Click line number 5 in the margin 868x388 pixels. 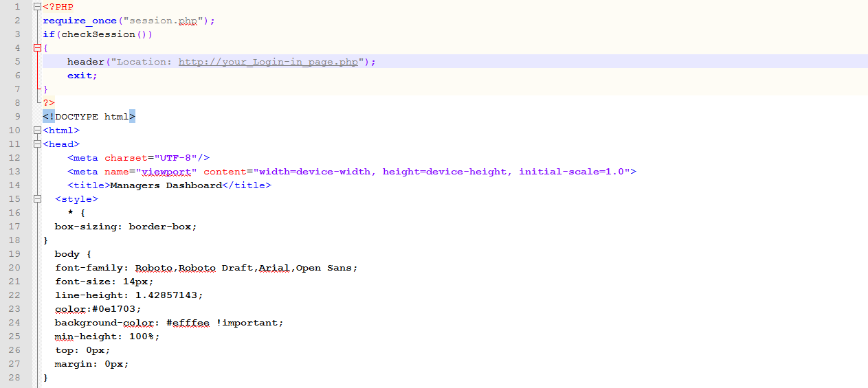pyautogui.click(x=17, y=62)
